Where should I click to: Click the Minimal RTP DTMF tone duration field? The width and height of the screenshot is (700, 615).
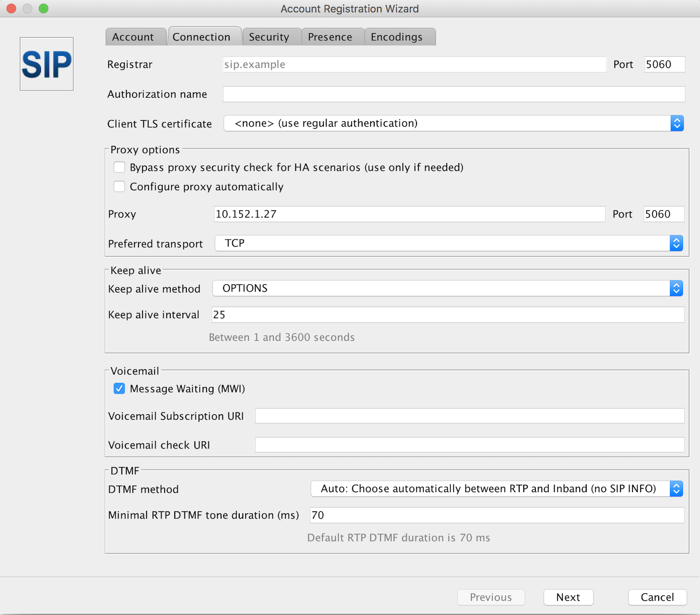click(x=497, y=514)
